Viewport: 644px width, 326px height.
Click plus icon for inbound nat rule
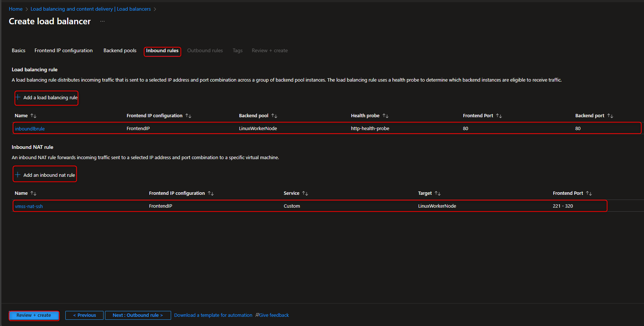18,175
